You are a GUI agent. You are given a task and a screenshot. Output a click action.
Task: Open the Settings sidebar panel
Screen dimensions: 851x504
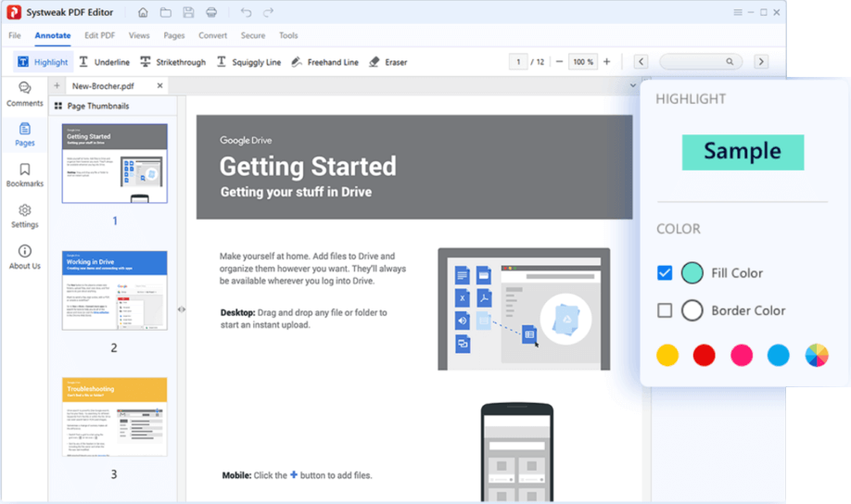[x=25, y=216]
